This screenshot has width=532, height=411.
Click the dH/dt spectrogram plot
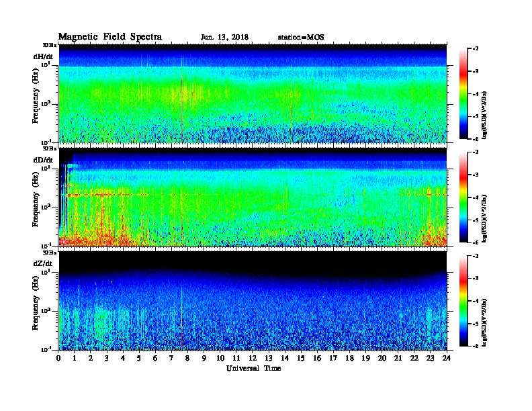(x=253, y=93)
